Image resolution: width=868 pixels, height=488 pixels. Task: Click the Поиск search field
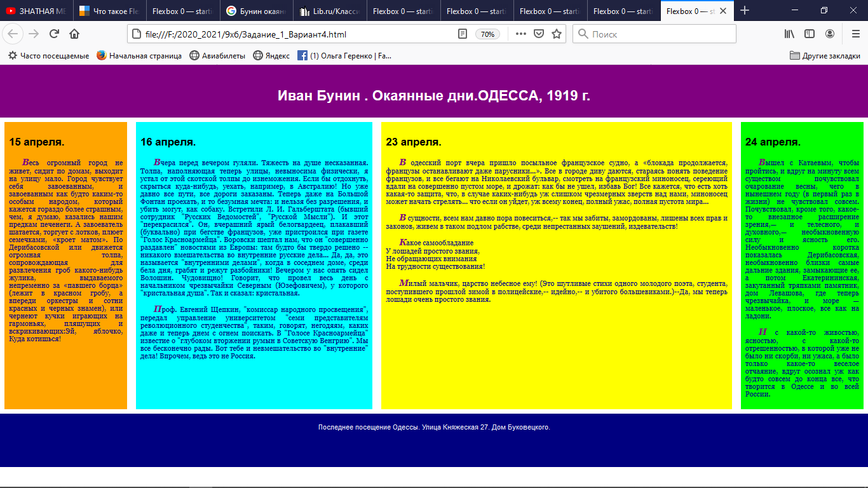point(654,34)
